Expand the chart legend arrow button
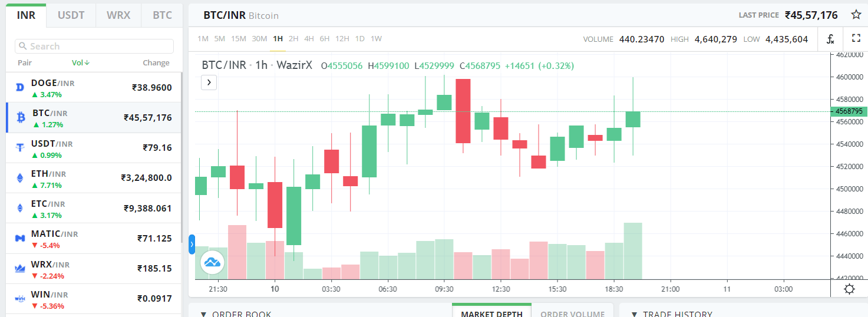 209,82
